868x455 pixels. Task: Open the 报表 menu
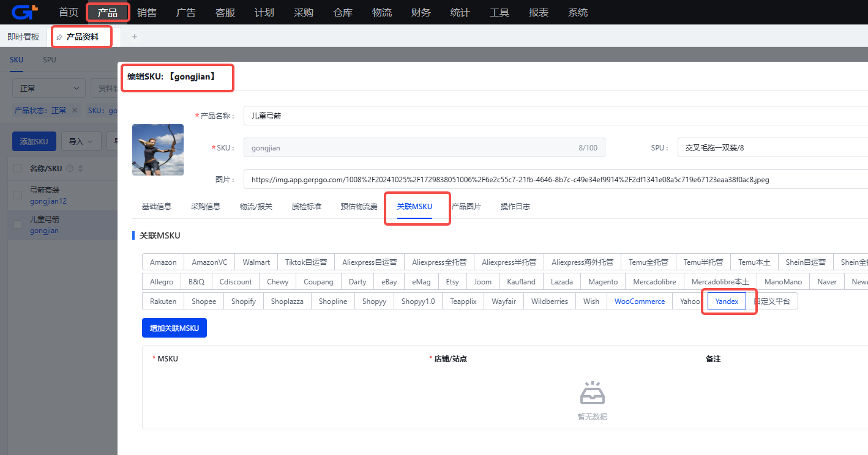539,12
